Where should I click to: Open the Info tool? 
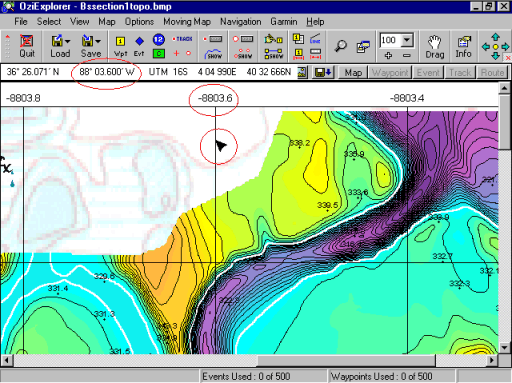[463, 46]
